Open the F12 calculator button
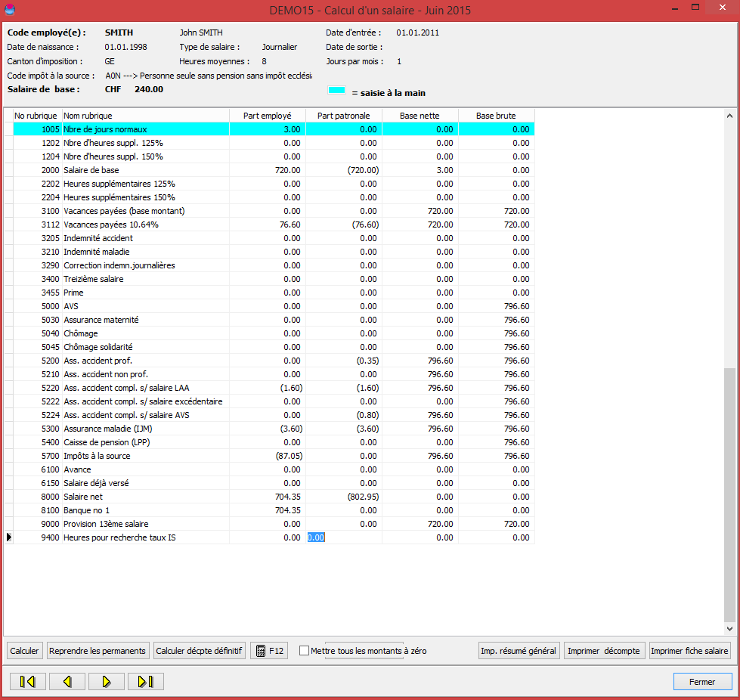 coord(269,650)
